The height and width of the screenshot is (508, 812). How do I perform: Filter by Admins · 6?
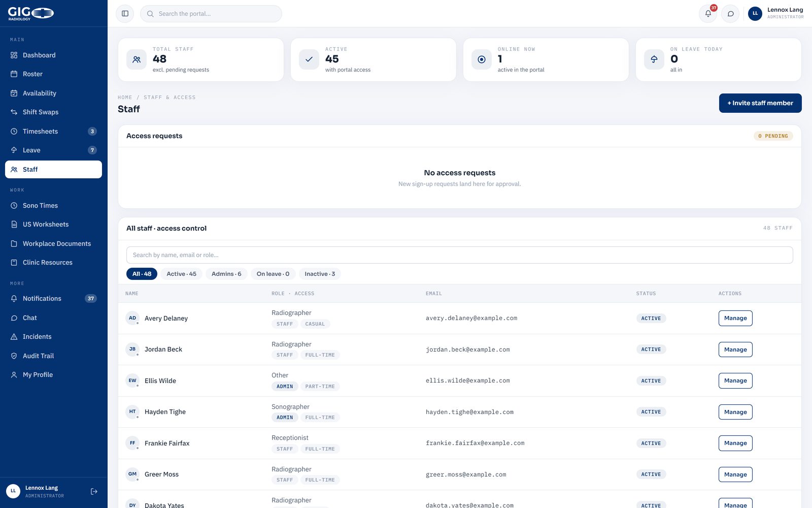pyautogui.click(x=226, y=274)
